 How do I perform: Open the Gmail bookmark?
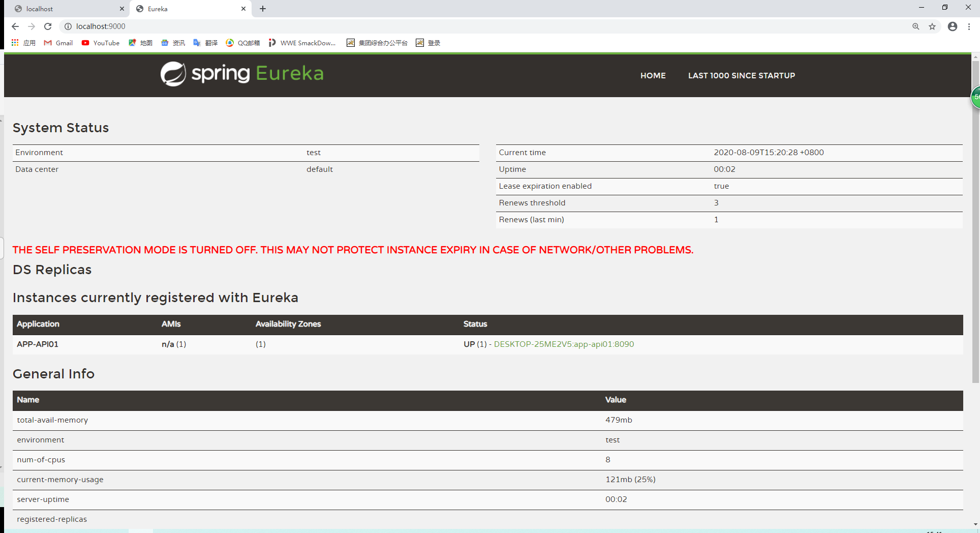58,43
